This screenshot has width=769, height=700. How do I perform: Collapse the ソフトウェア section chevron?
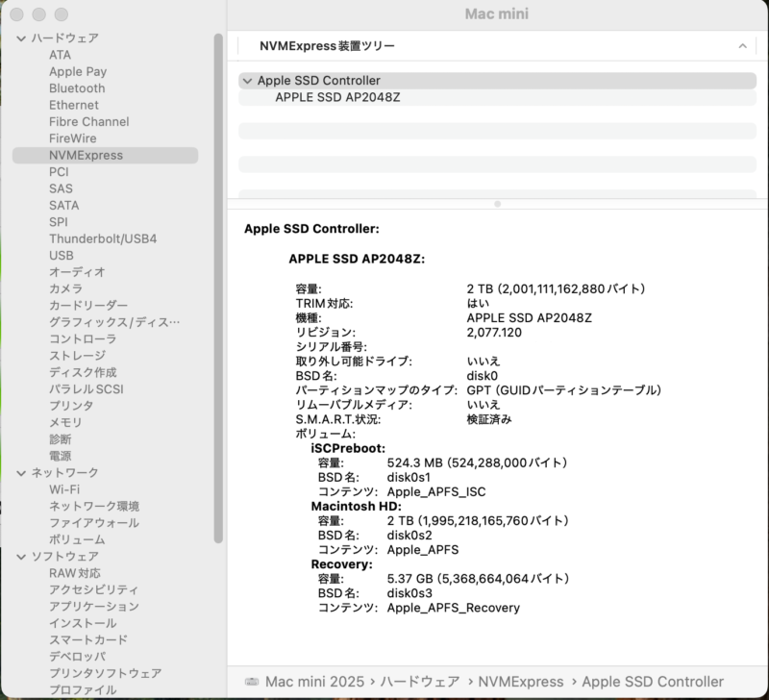(21, 557)
